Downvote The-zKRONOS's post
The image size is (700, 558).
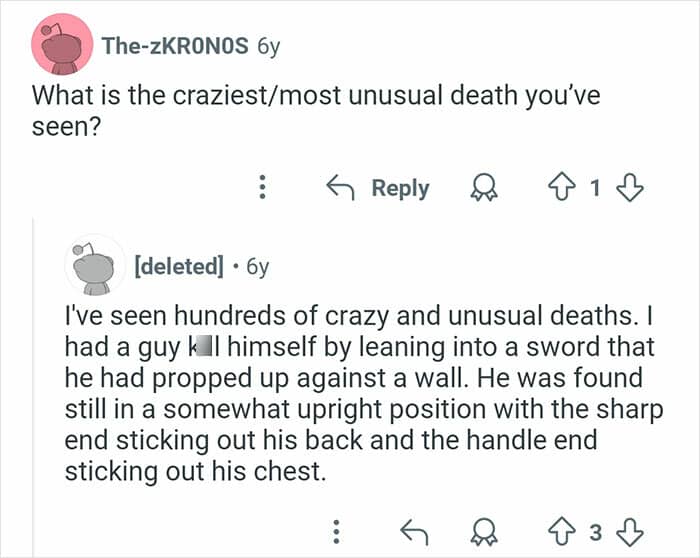[x=632, y=188]
